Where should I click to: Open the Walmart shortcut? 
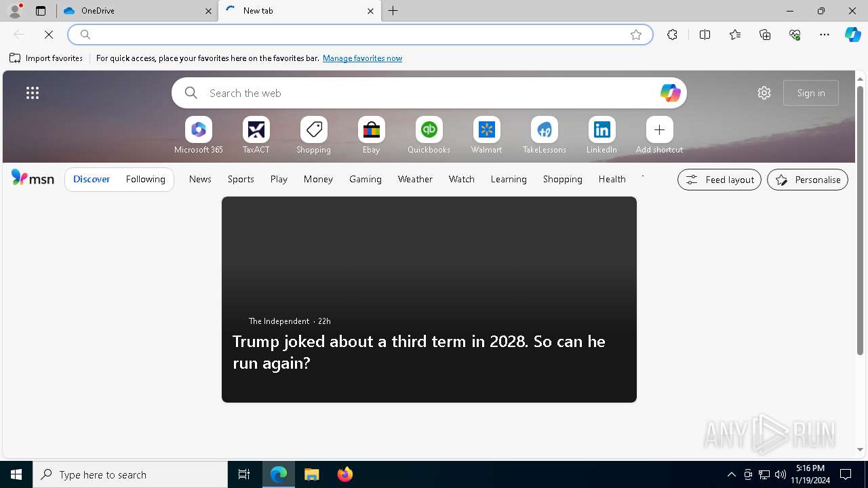tap(487, 135)
